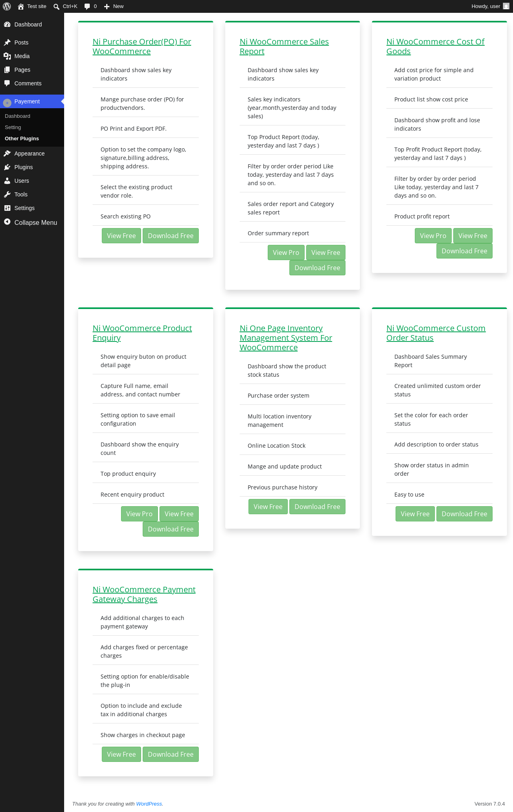This screenshot has height=812, width=513.
Task: Click View Pro for Sales Report plugin
Action: tap(286, 252)
